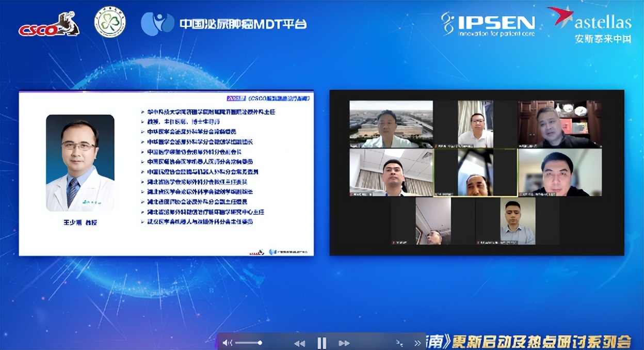The height and width of the screenshot is (350, 644).
Task: Click the 安斯泰来中国 text under astellas
Action: point(603,39)
